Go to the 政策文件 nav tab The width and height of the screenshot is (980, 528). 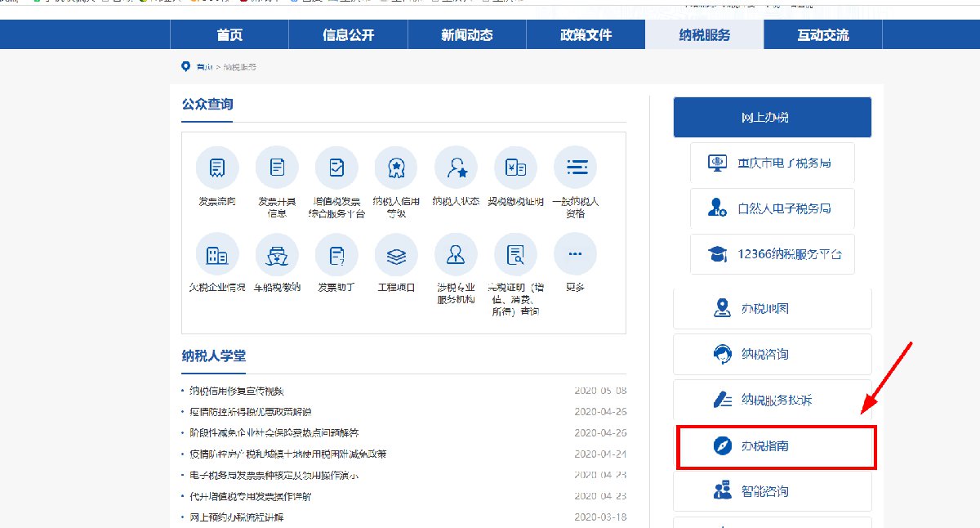pyautogui.click(x=586, y=35)
